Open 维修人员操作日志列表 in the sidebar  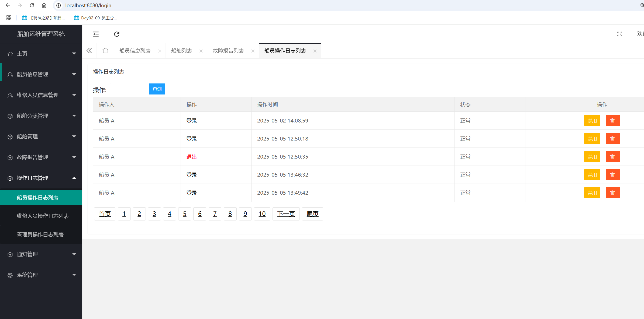tap(43, 216)
